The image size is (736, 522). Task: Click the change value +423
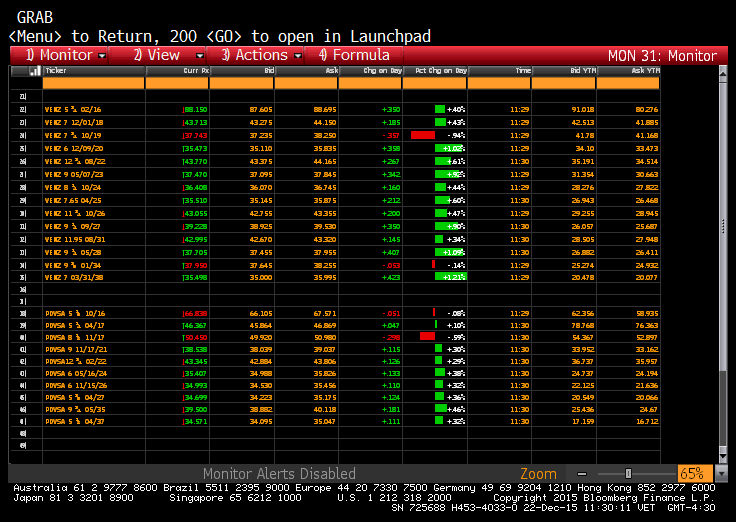tap(391, 277)
